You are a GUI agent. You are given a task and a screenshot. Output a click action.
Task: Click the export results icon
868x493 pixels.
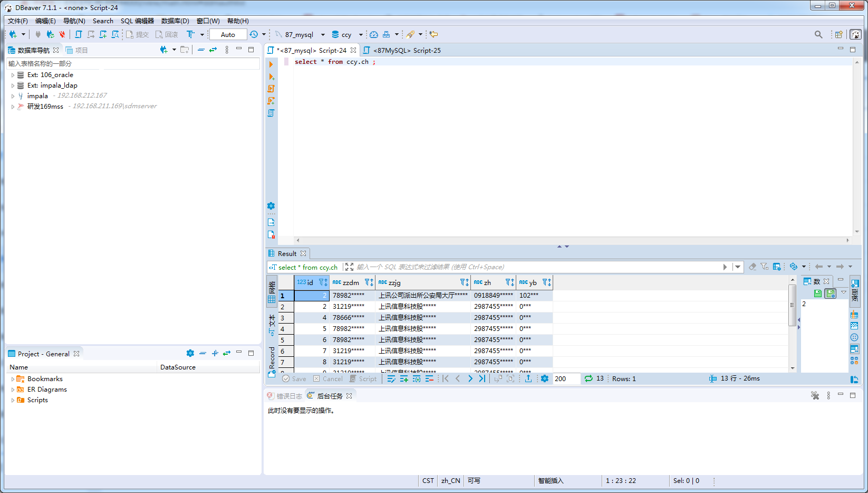528,378
